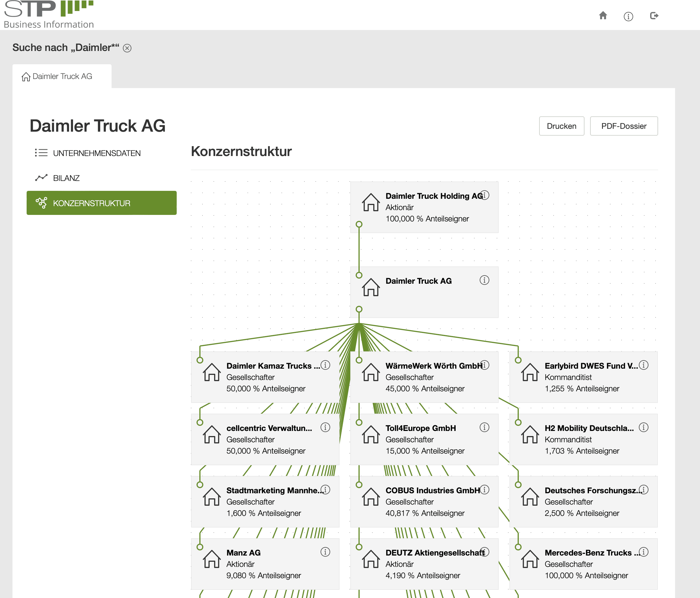Show info for Daimler Truck Holding AG

click(x=485, y=195)
